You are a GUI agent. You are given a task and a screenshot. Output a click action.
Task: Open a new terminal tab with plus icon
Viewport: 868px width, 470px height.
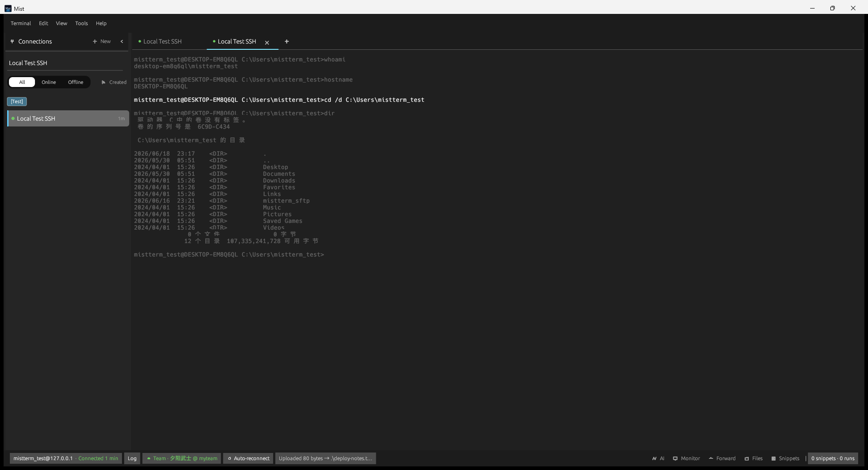[286, 41]
